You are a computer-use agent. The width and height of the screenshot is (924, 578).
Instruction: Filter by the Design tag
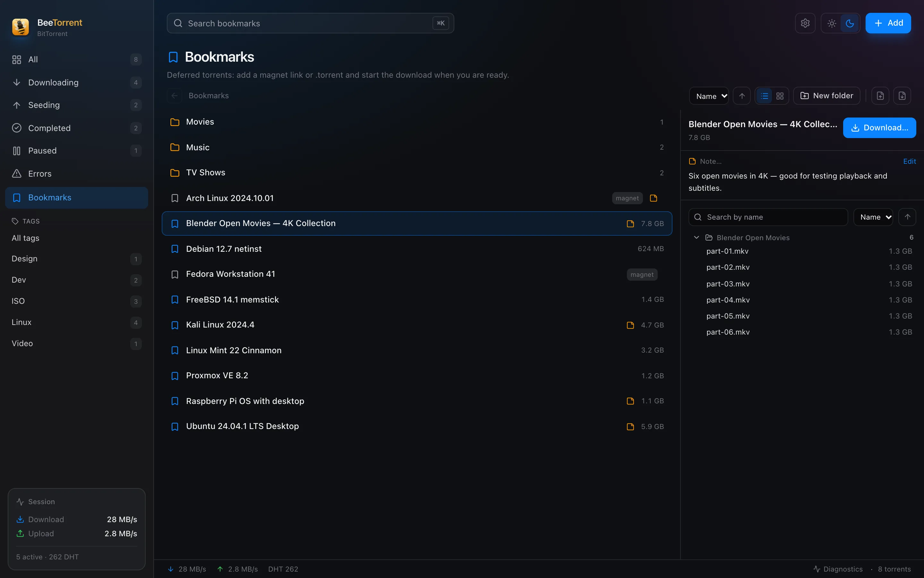coord(76,259)
